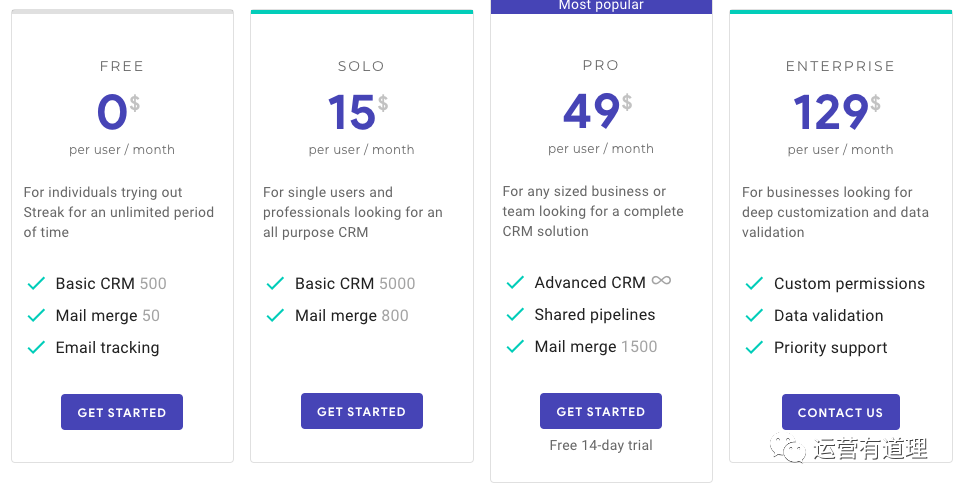The height and width of the screenshot is (490, 958).
Task: Select the Enterprise plan heading
Action: 840,66
